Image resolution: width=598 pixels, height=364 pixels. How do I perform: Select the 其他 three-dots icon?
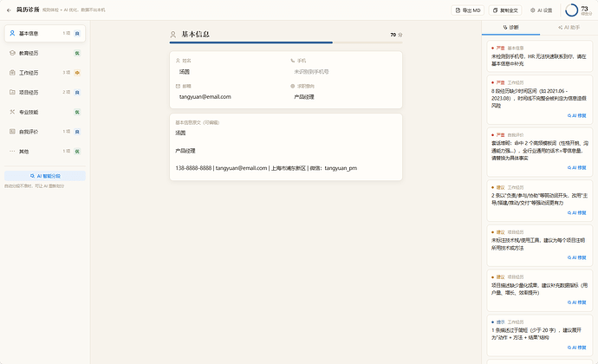pyautogui.click(x=12, y=151)
